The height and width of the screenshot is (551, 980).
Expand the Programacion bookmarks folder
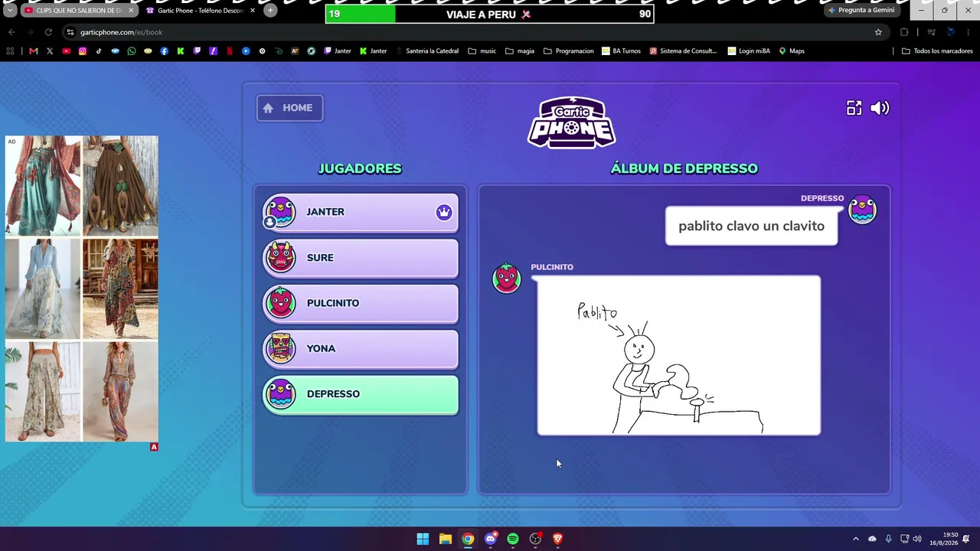click(x=569, y=51)
